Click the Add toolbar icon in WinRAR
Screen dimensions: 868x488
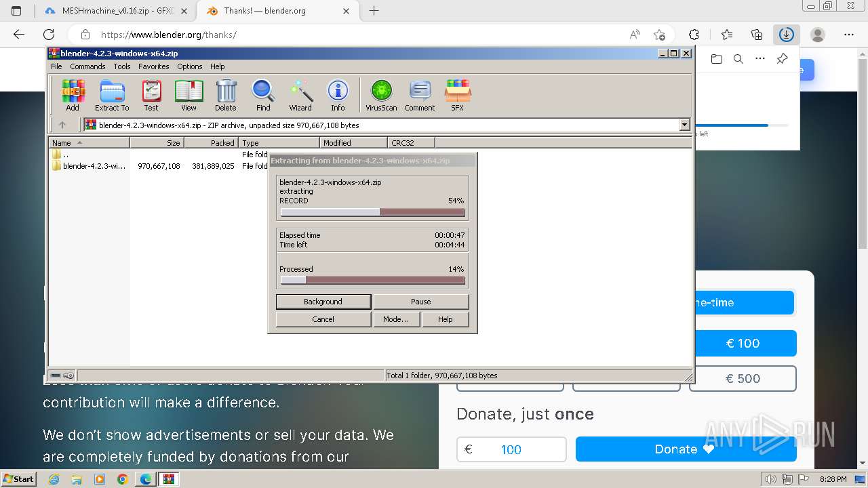coord(73,96)
